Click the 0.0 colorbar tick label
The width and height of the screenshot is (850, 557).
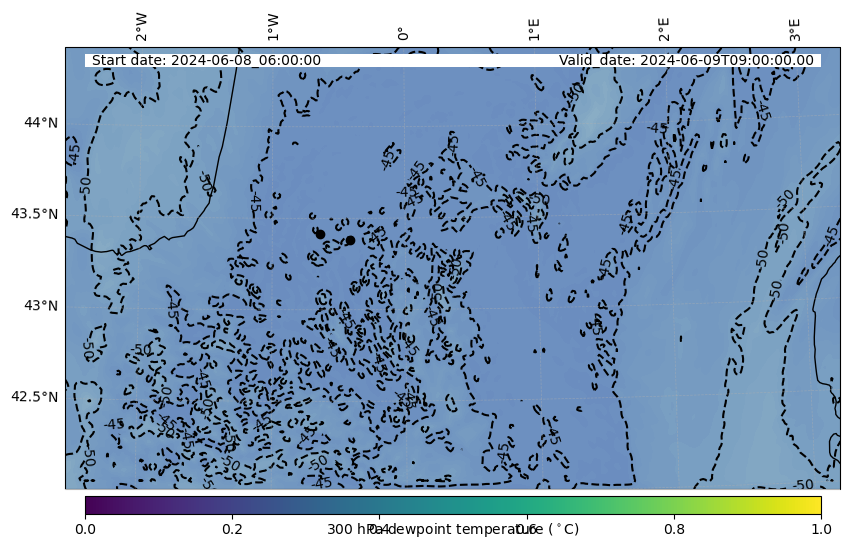[x=85, y=528]
